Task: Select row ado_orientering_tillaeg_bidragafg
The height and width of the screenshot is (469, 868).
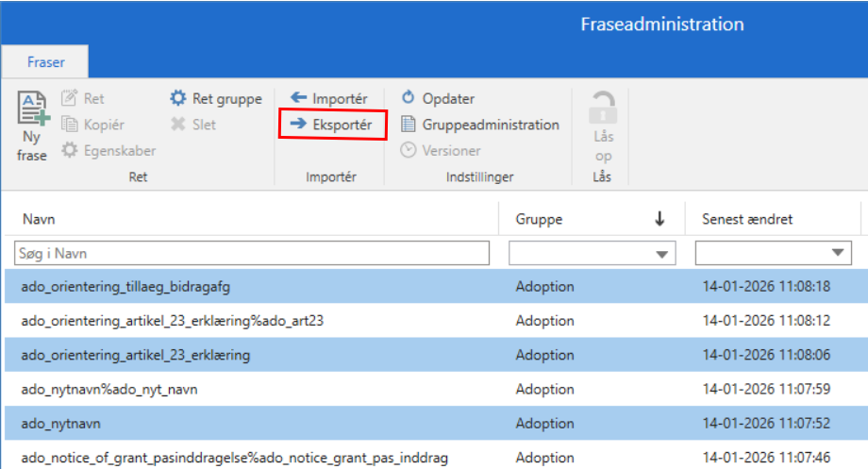Action: (x=436, y=286)
